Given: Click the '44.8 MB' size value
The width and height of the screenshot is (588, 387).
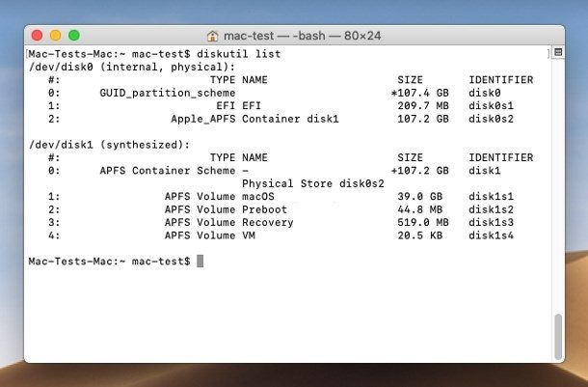Looking at the screenshot, I should click(420, 209).
